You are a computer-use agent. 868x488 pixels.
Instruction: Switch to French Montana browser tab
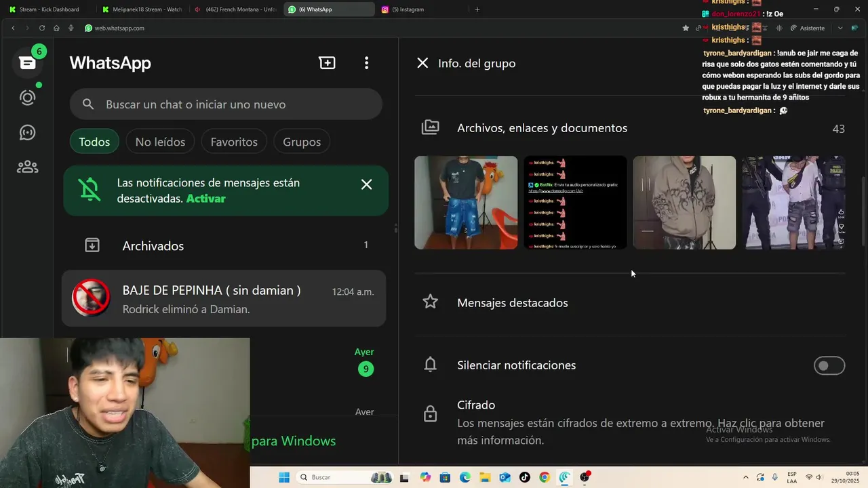click(236, 9)
